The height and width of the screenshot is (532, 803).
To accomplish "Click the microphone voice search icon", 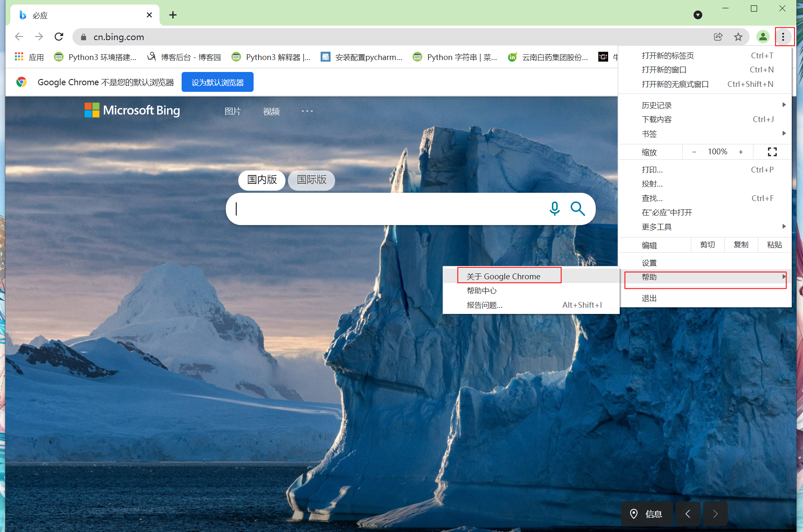I will click(554, 208).
